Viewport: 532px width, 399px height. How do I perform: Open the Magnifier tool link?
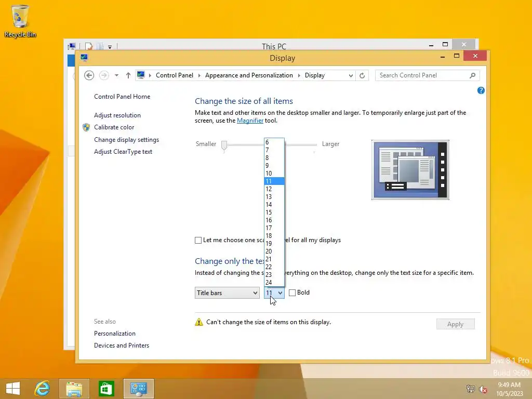[x=250, y=121]
